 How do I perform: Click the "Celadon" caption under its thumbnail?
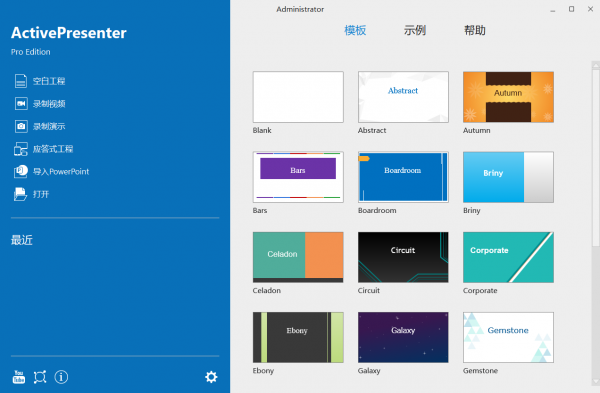pyautogui.click(x=267, y=290)
